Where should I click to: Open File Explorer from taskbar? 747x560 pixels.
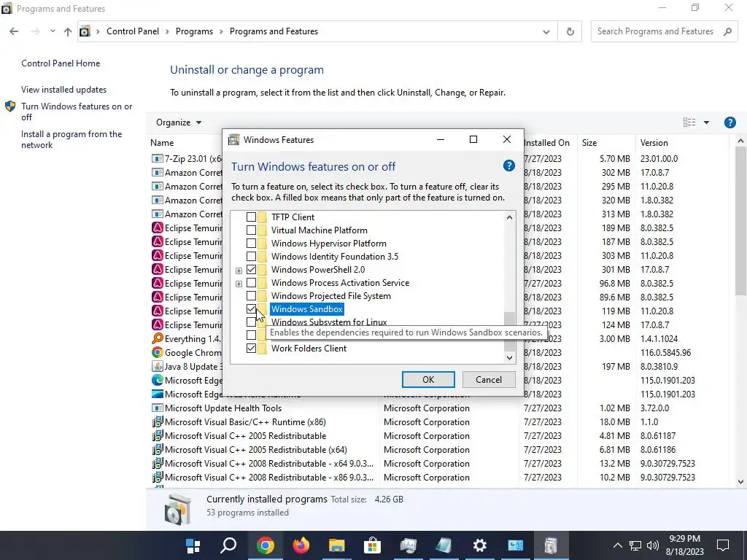point(336,545)
